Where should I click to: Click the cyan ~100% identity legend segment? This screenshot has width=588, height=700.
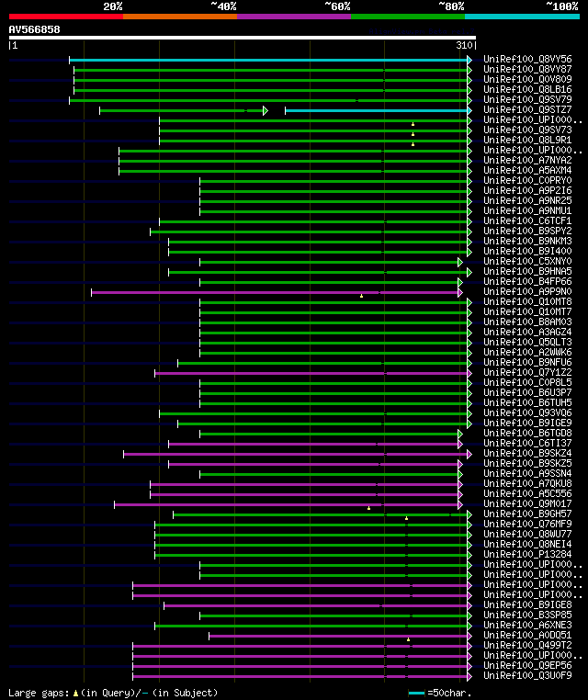[522, 17]
